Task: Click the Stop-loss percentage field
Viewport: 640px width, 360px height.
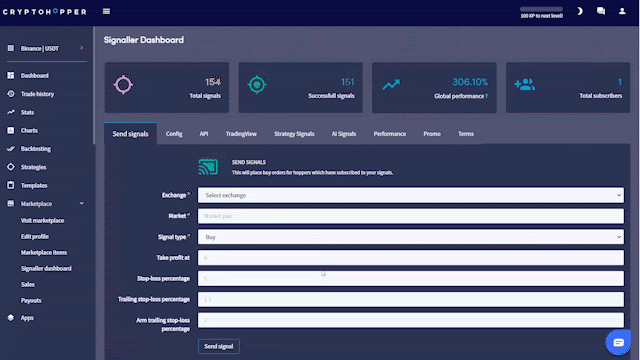Action: click(x=411, y=278)
